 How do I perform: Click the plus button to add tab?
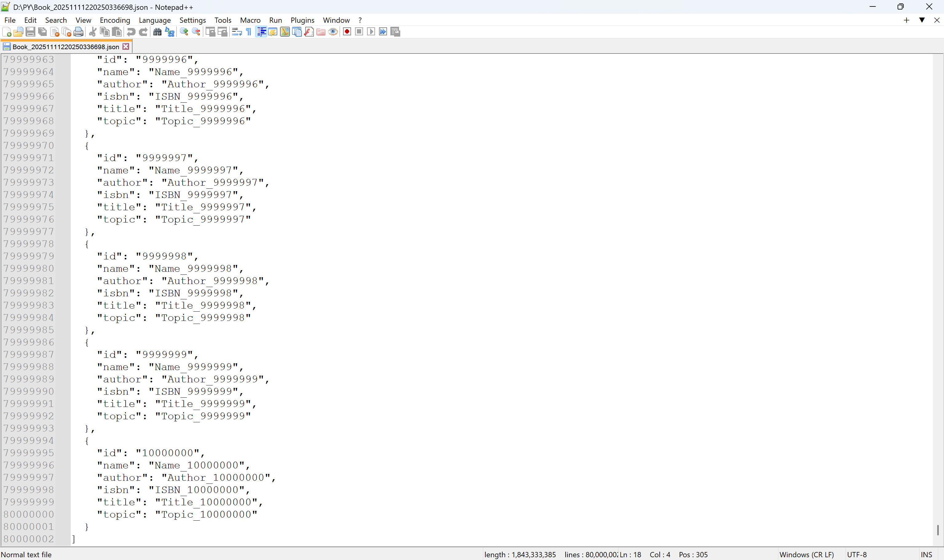pos(906,20)
